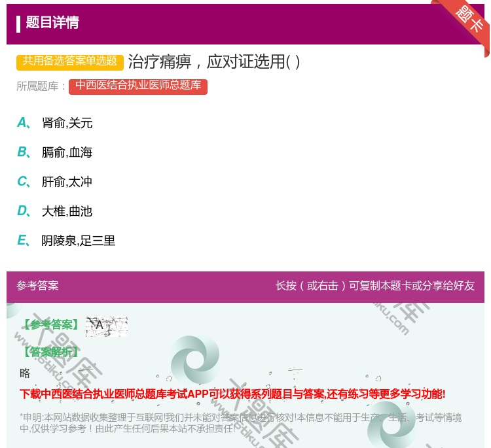Open the 中西医结合执业医师总题库 question bank link
Image resolution: width=491 pixels, height=448 pixels.
click(138, 86)
